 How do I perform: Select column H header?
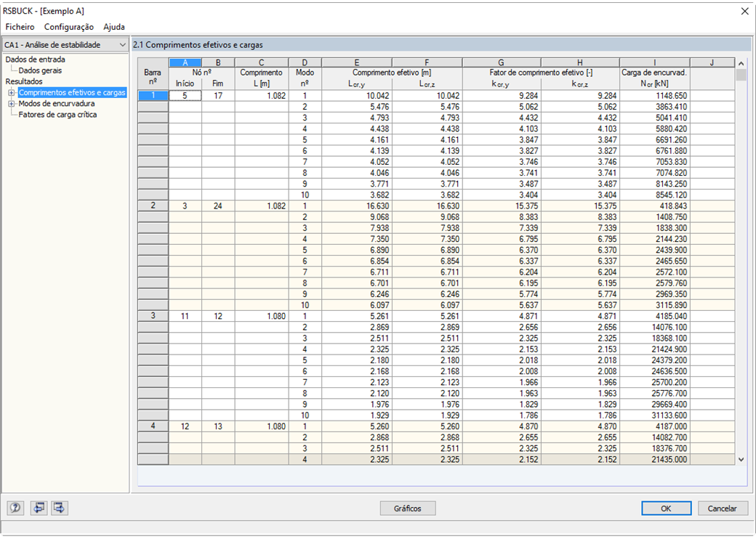[580, 62]
